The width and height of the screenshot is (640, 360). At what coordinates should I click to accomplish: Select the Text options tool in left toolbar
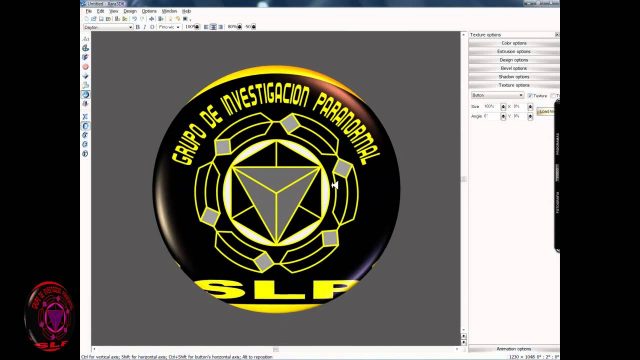coord(85,39)
